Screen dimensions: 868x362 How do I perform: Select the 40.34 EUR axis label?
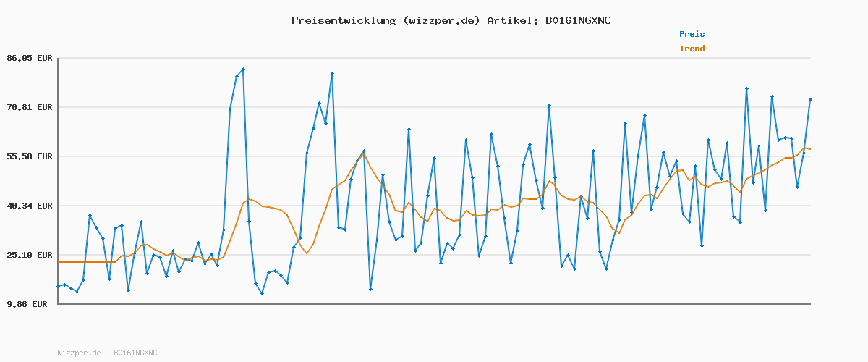30,206
